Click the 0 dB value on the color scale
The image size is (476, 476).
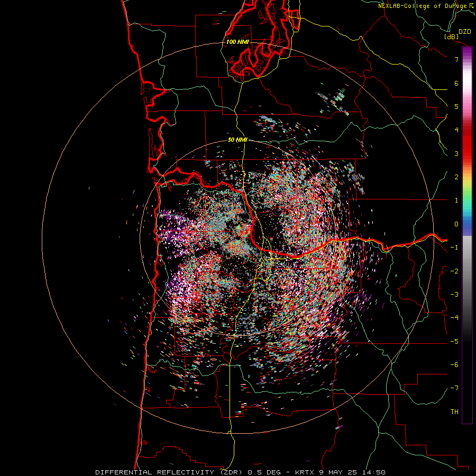point(456,224)
